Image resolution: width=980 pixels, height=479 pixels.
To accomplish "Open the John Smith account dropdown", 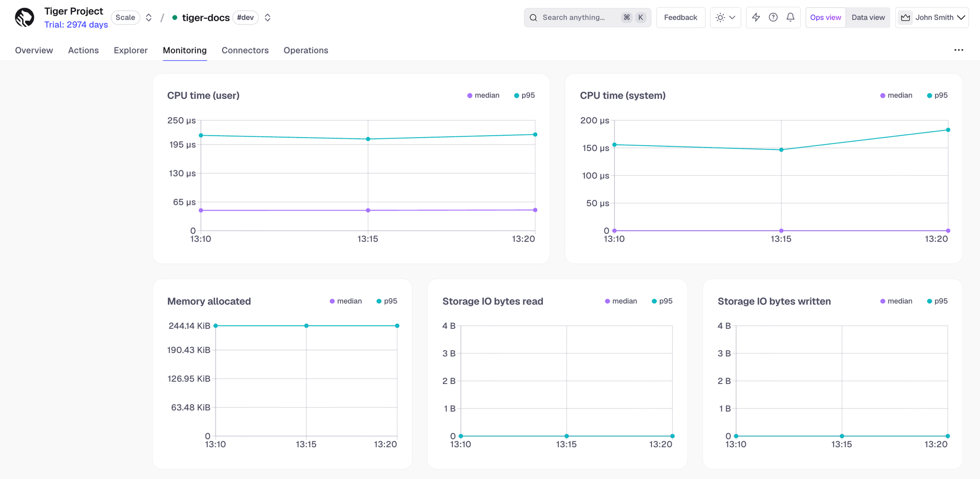I will (932, 18).
